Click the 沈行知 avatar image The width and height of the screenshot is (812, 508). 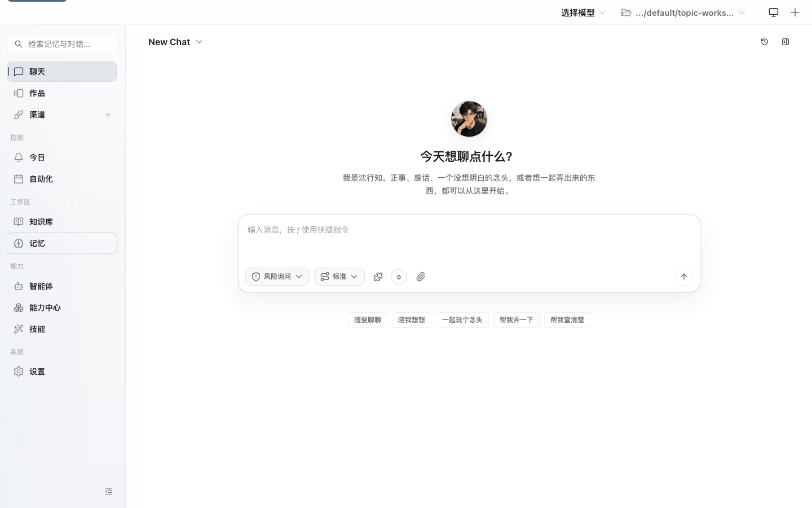pyautogui.click(x=469, y=119)
